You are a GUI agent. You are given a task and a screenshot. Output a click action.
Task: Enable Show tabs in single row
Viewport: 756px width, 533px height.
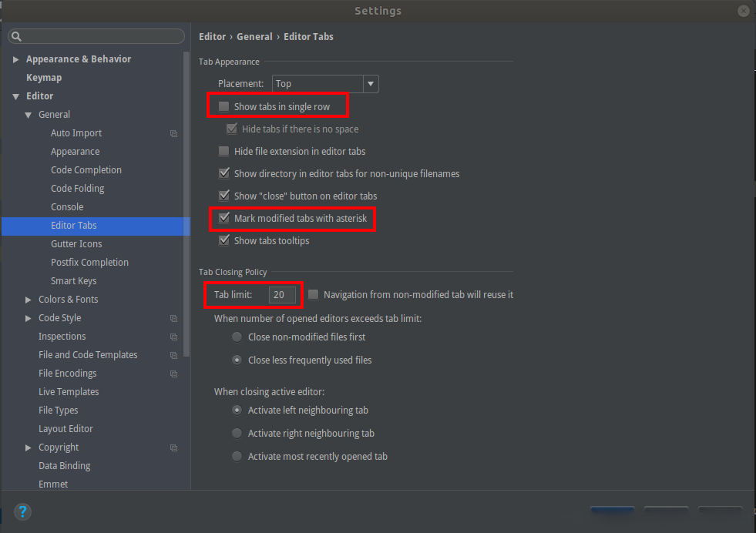[x=223, y=106]
